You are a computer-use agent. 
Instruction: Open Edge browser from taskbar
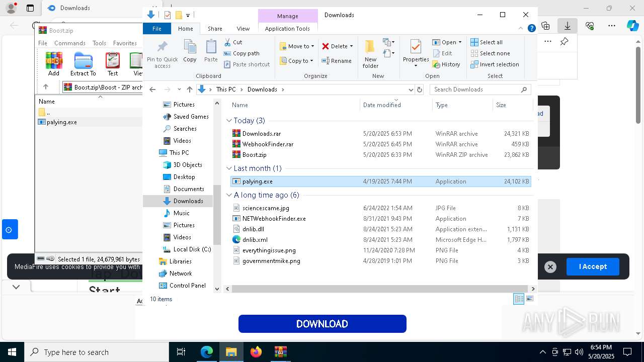pos(207,352)
